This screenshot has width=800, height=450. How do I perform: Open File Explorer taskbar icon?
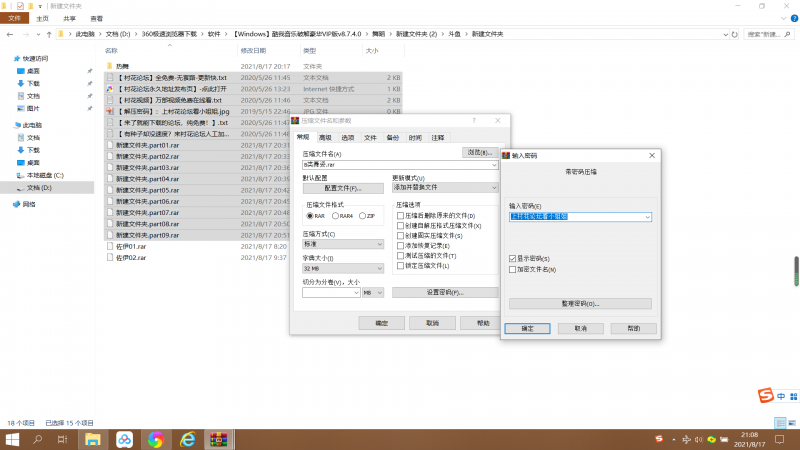tap(92, 439)
